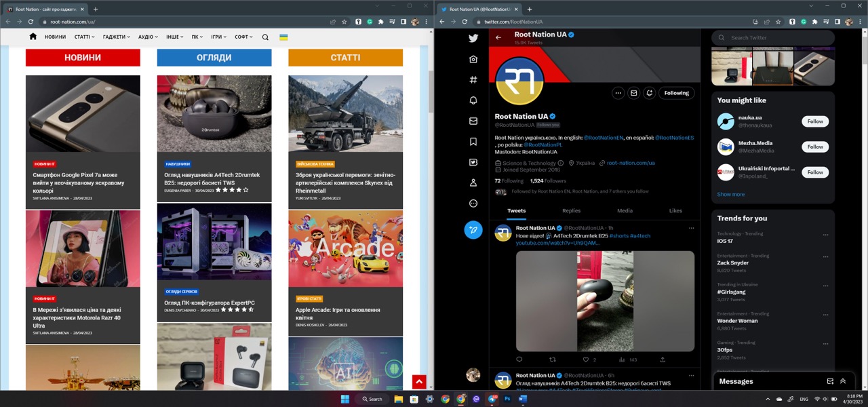Open Windows Start menu on taskbar

[x=344, y=399]
